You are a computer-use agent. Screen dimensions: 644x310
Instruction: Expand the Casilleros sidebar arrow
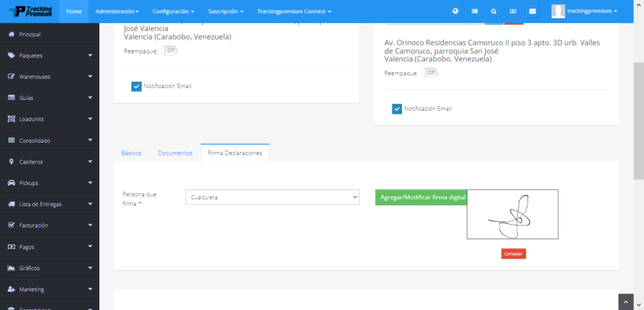(91, 162)
